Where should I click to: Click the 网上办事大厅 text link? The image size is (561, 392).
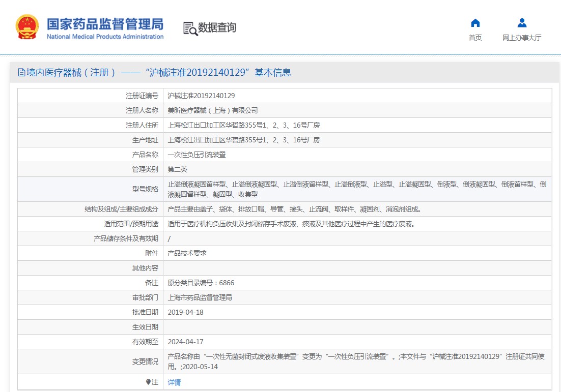[x=522, y=38]
